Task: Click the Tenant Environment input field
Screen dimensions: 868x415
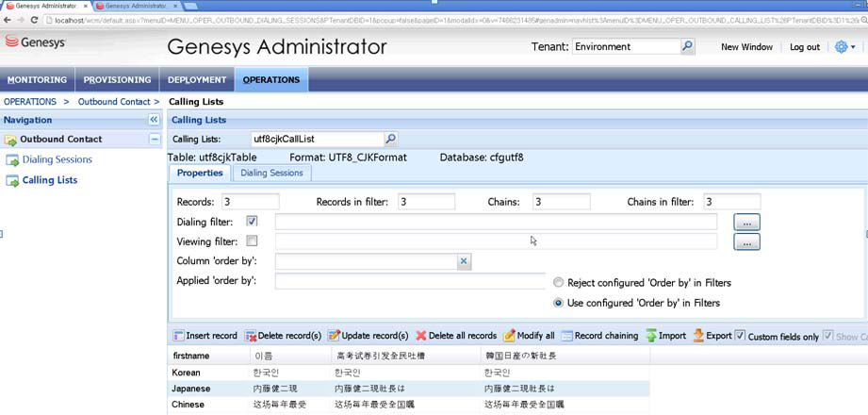Action: pyautogui.click(x=626, y=46)
